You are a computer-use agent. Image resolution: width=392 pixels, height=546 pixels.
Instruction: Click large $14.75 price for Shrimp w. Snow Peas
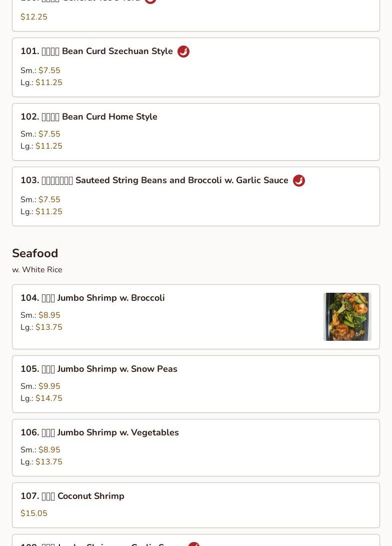click(48, 398)
